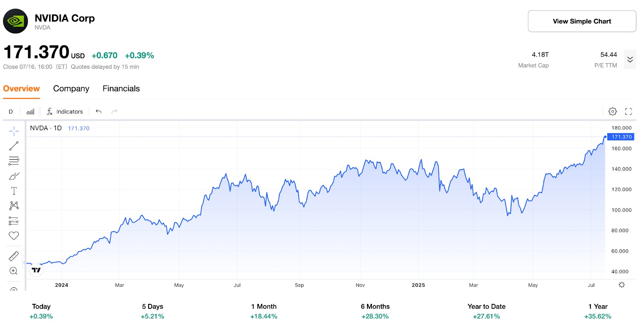Open the chart style selector

pos(30,112)
